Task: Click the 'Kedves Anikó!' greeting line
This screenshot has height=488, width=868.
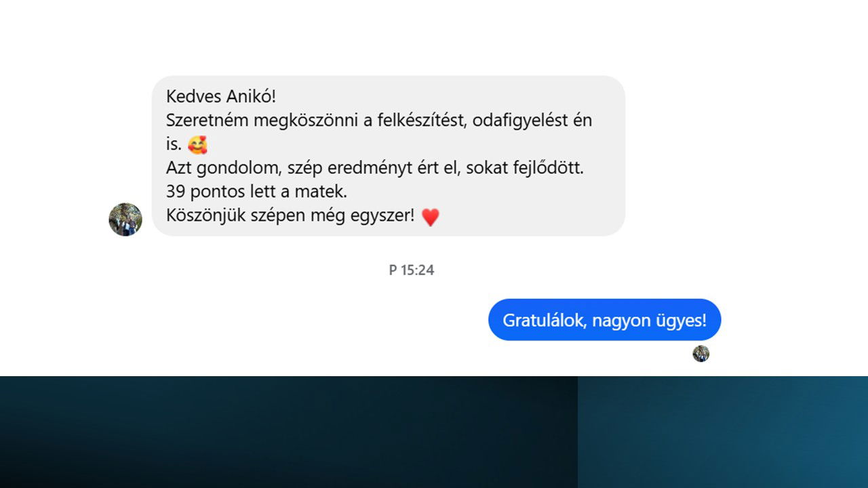Action: (x=221, y=96)
